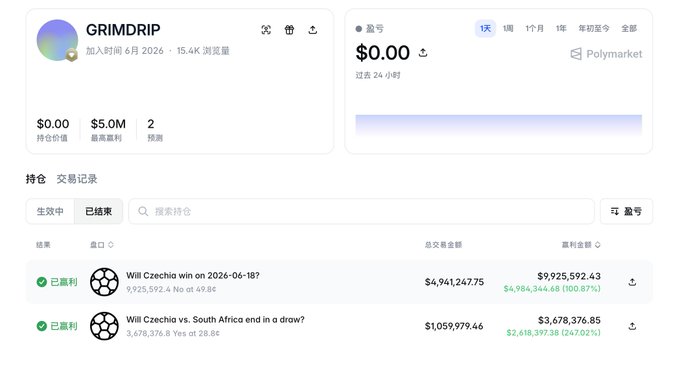
Task: Switch to the 持仓 tab
Action: (36, 179)
